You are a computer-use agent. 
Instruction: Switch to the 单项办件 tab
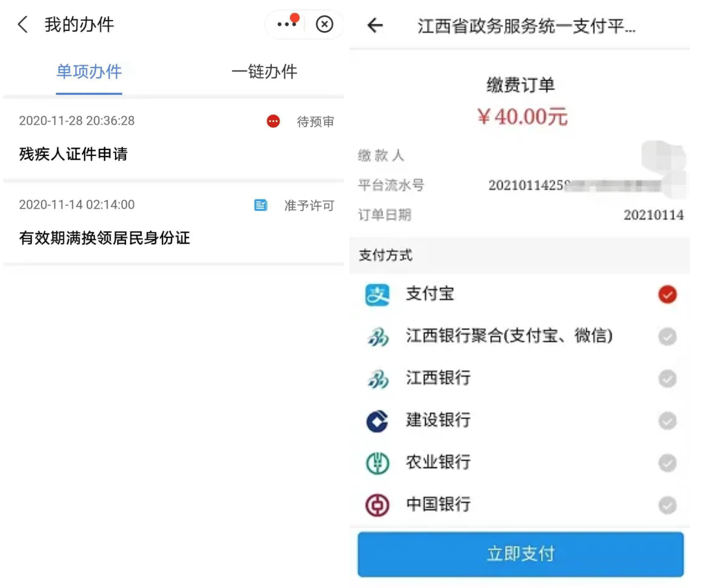(89, 71)
